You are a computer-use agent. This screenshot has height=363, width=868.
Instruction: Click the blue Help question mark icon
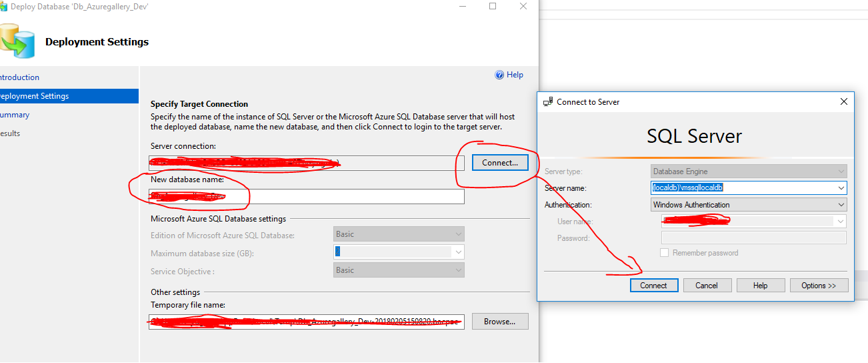point(499,75)
